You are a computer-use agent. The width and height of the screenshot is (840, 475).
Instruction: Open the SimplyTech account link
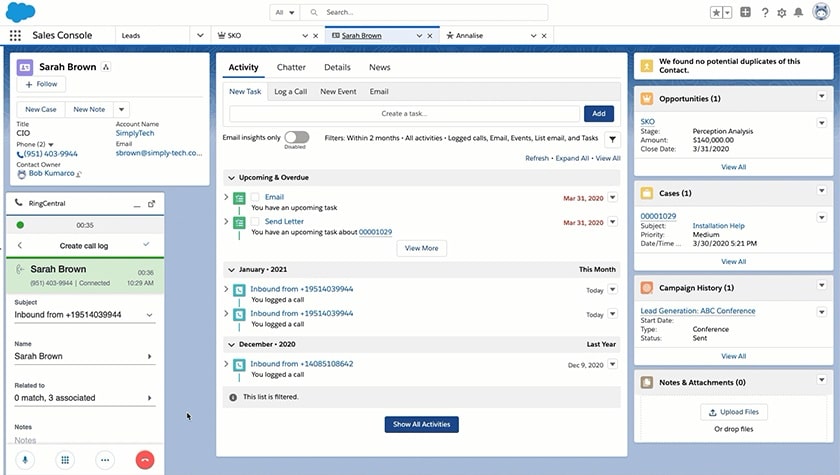click(135, 133)
